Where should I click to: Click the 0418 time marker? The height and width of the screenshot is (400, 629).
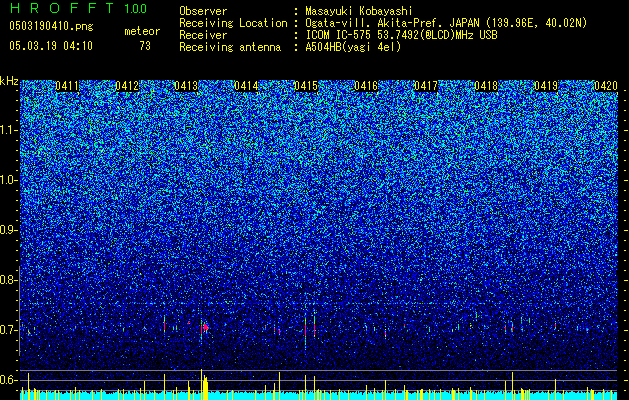pos(486,86)
